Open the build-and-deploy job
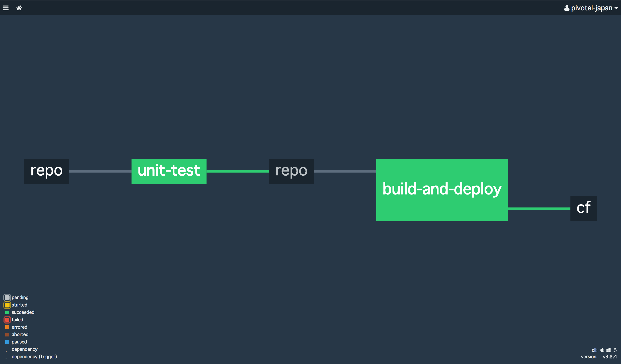 click(x=442, y=190)
